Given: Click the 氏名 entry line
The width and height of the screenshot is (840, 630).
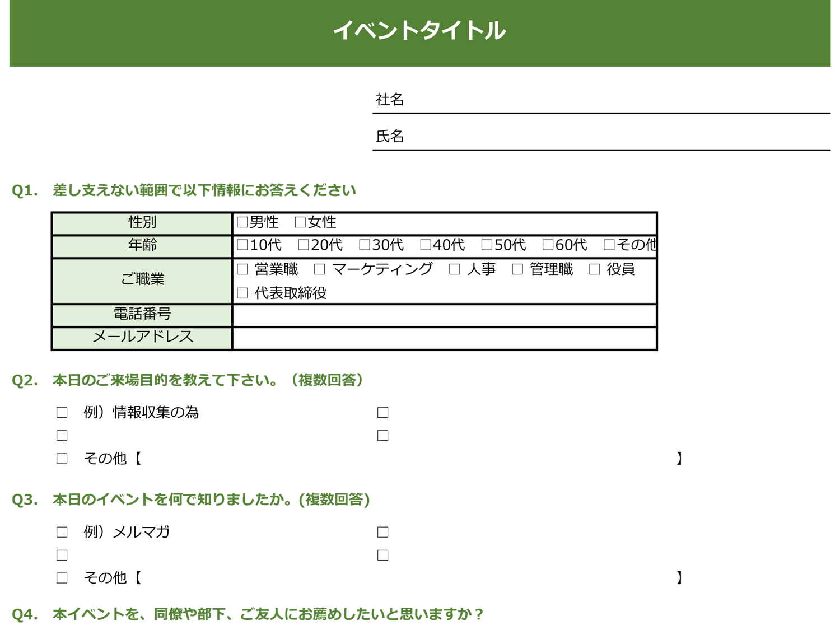Looking at the screenshot, I should tap(601, 137).
